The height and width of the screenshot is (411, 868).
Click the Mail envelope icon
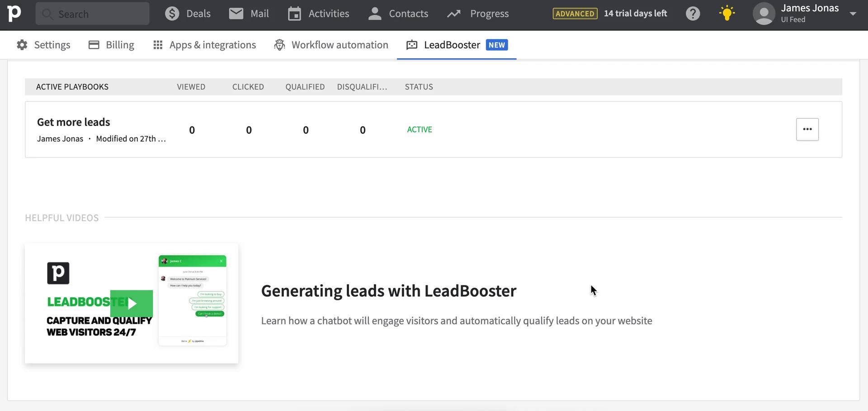point(236,14)
